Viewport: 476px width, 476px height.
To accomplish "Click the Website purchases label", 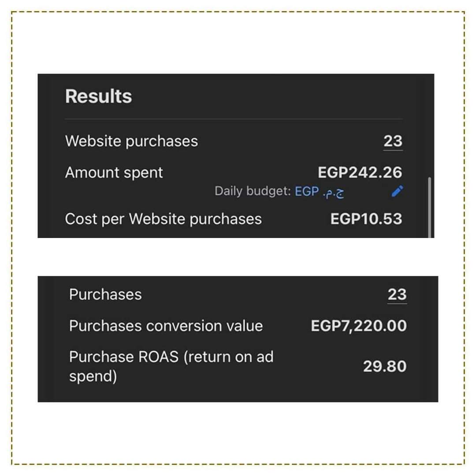I will 131,141.
